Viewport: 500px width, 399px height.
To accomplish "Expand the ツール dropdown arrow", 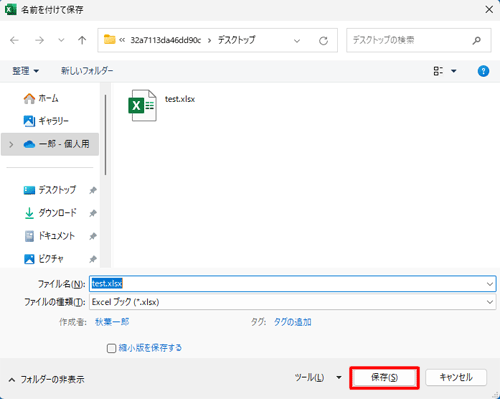I will point(339,378).
